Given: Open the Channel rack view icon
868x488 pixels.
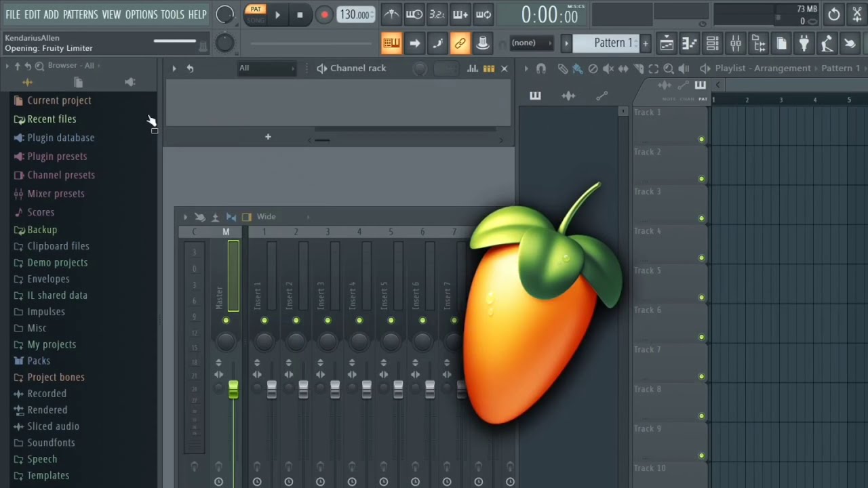Looking at the screenshot, I should coord(713,43).
